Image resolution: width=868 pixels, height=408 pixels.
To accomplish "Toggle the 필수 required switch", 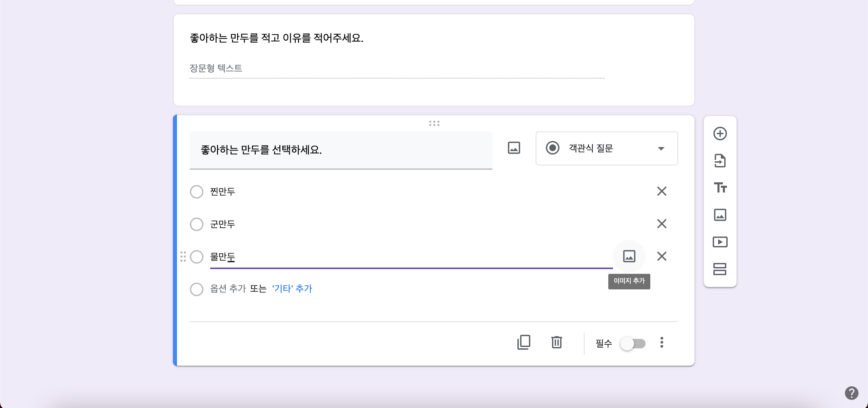I will 633,344.
